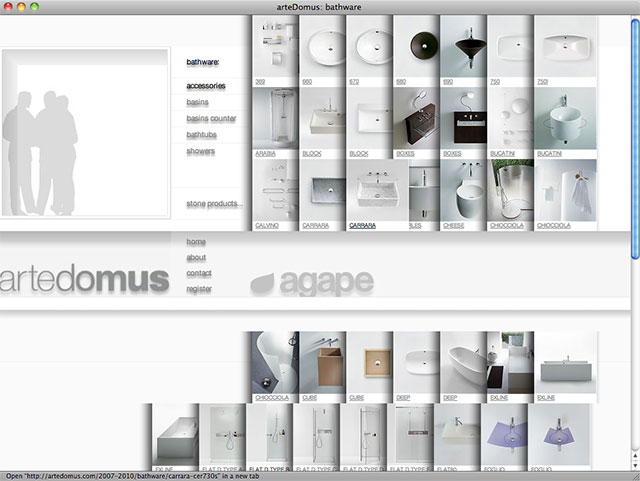
Task: Open the FLAT D TYPE A shower thumbnail
Action: (x=222, y=435)
